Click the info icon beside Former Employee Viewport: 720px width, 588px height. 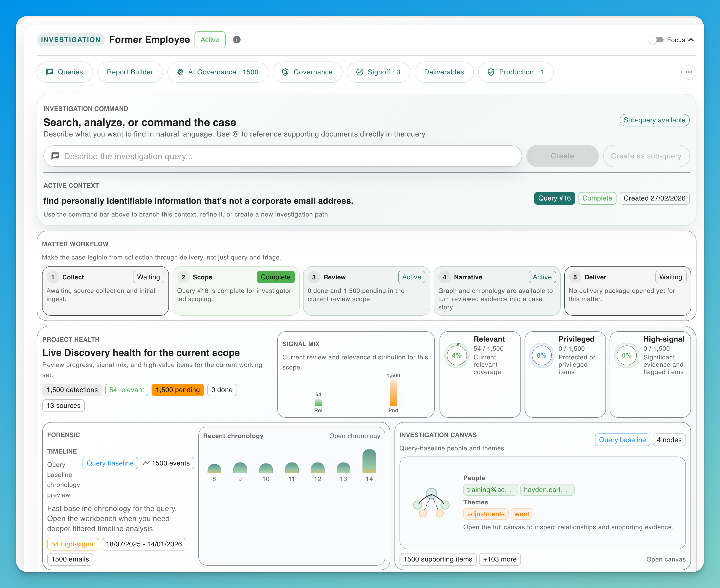[236, 40]
